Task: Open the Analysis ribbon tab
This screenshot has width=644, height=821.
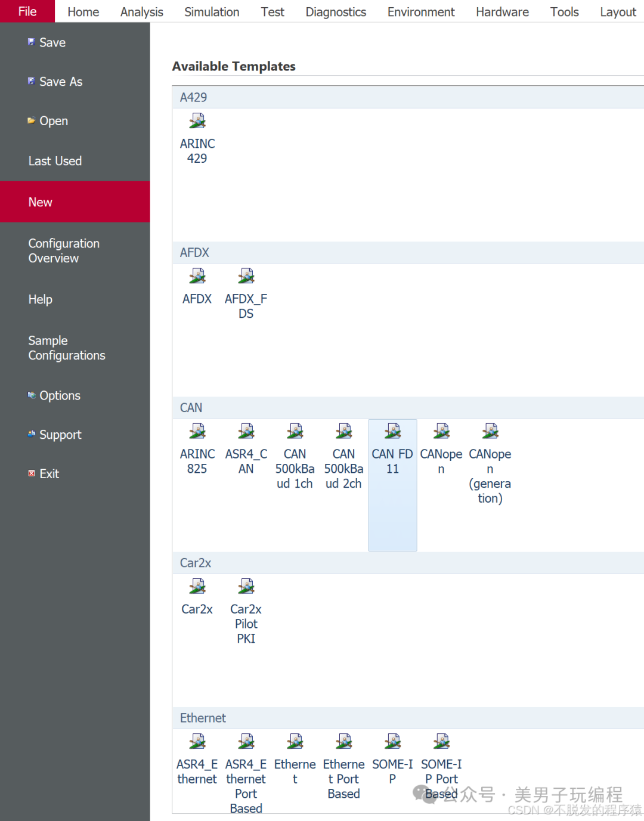Action: click(142, 12)
